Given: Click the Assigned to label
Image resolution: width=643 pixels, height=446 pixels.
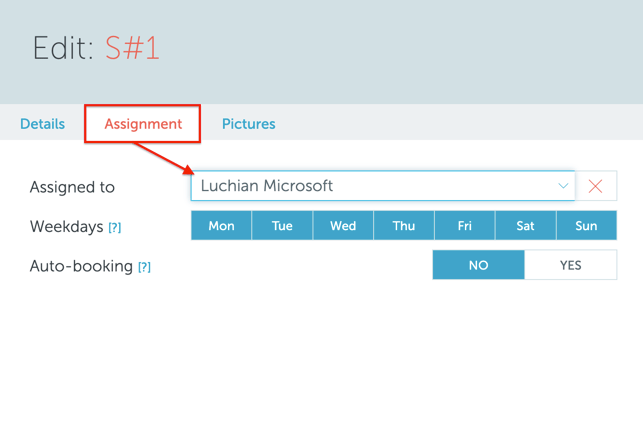Looking at the screenshot, I should [x=72, y=187].
